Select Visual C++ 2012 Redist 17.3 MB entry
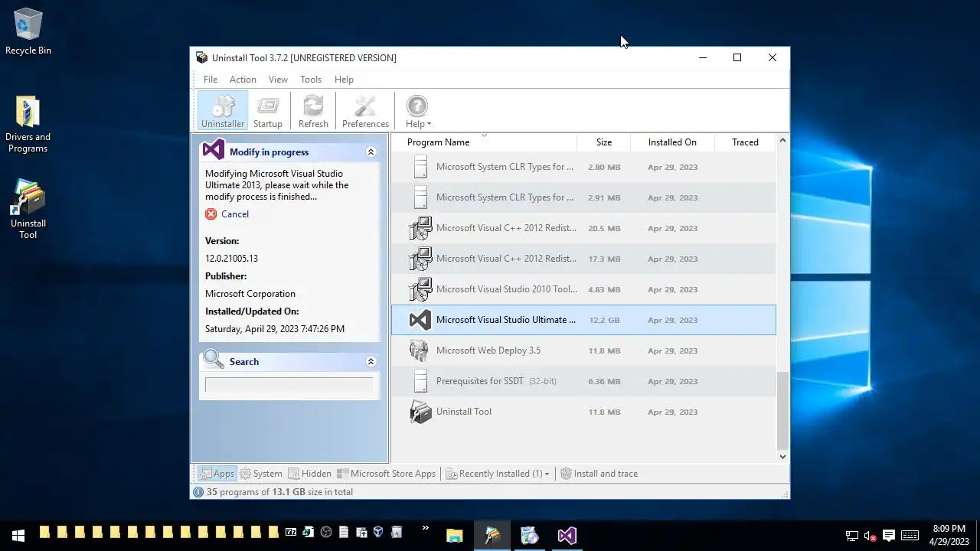The width and height of the screenshot is (980, 551). [583, 259]
